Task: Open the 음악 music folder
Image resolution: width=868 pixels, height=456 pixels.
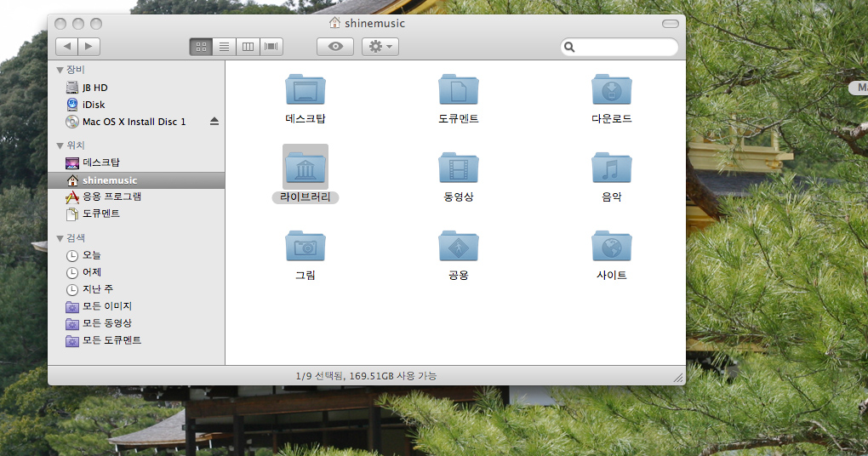Action: (611, 168)
